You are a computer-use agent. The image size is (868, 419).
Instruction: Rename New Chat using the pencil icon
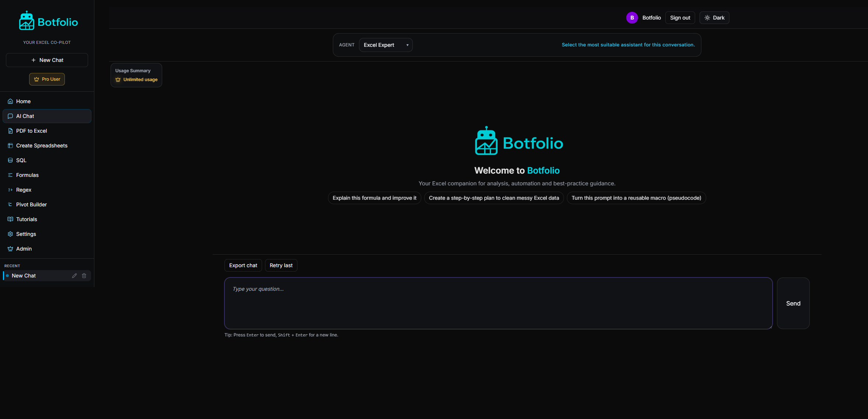[x=74, y=275]
